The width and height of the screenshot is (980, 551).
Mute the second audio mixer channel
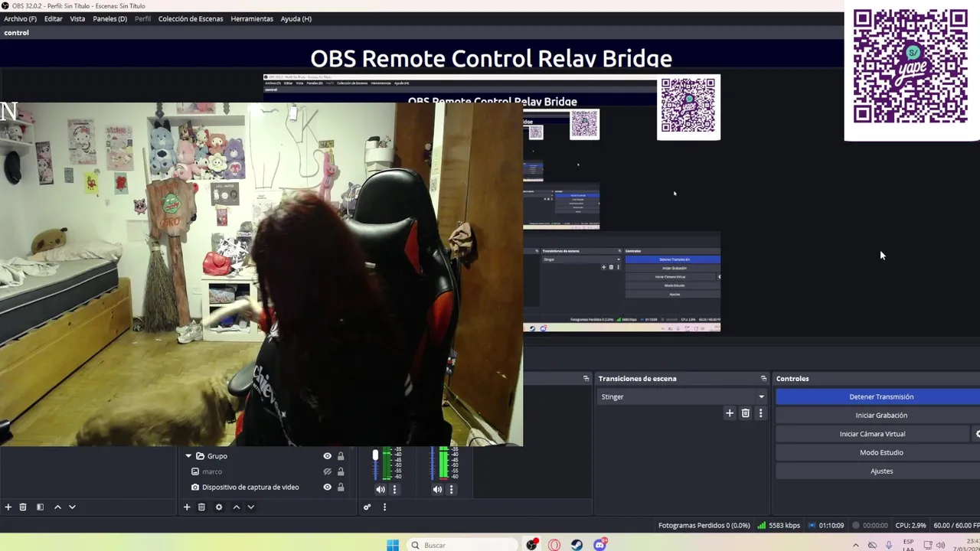[437, 490]
